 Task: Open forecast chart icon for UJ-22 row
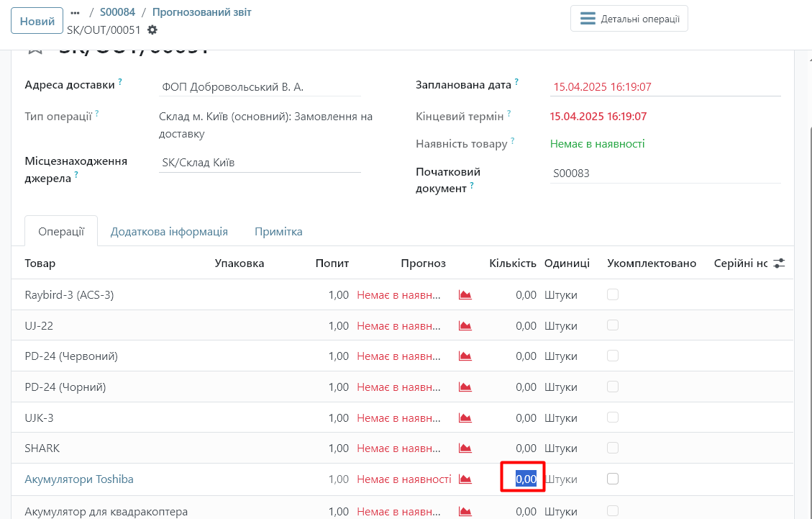point(465,326)
